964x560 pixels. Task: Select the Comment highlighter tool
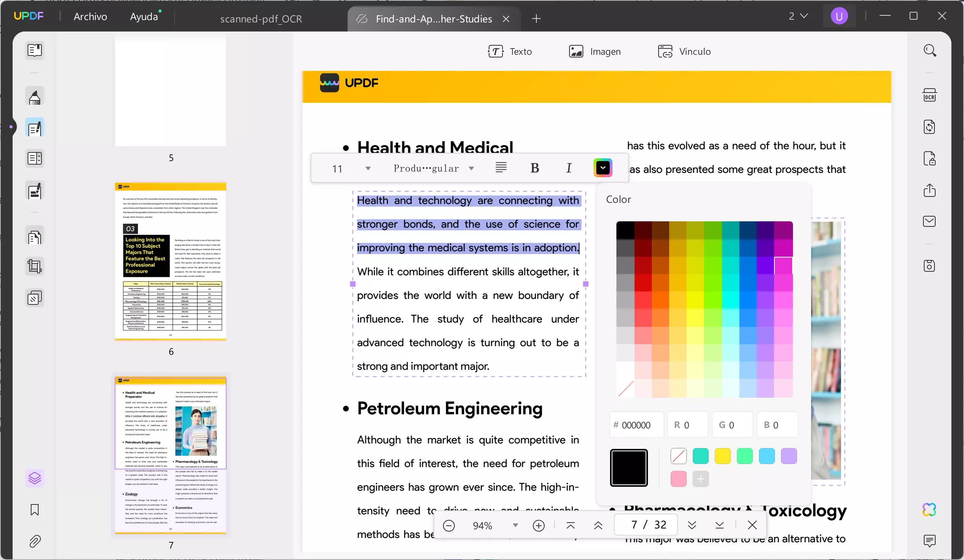35,96
